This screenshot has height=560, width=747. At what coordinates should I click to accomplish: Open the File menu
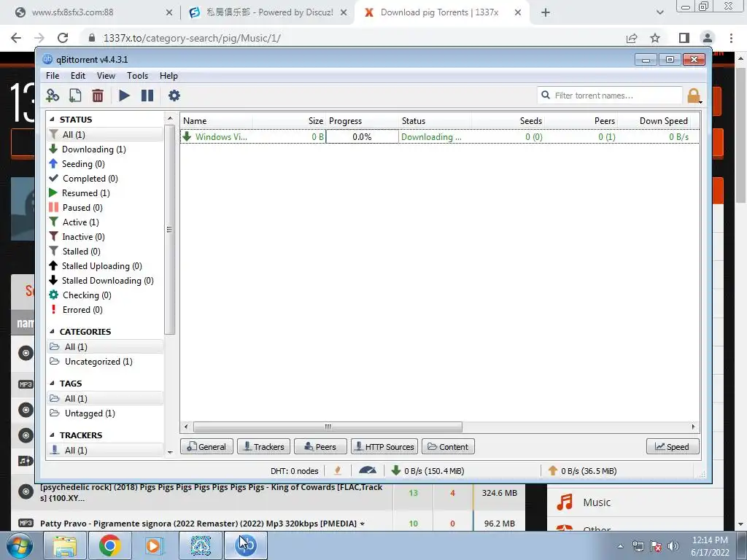pyautogui.click(x=53, y=76)
